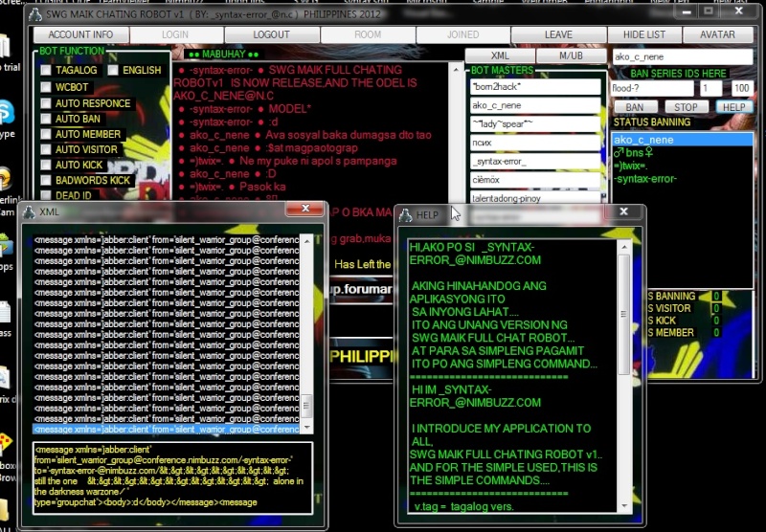Image resolution: width=766 pixels, height=532 pixels.
Task: Toggle the WCBOT checkbox
Action: [x=46, y=87]
